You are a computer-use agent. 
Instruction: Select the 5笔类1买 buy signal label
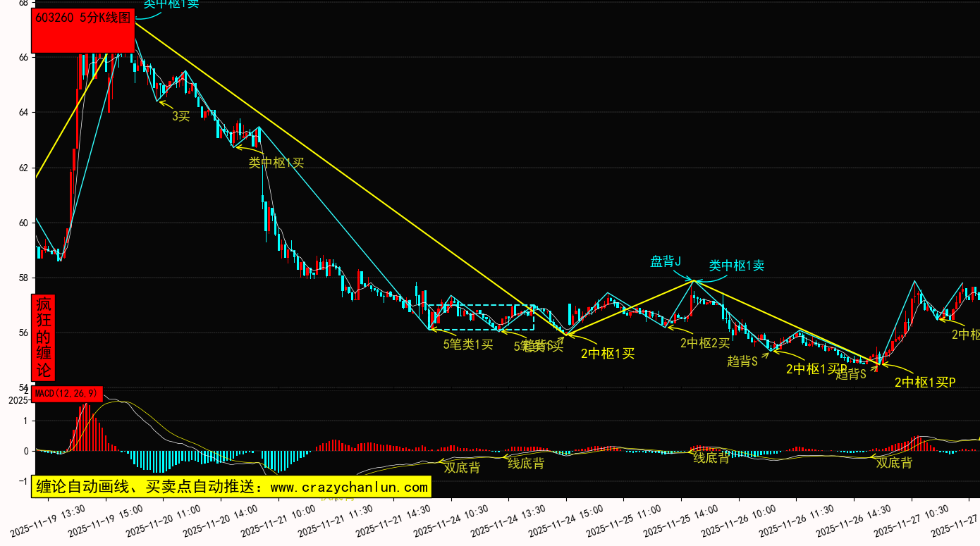tap(468, 345)
